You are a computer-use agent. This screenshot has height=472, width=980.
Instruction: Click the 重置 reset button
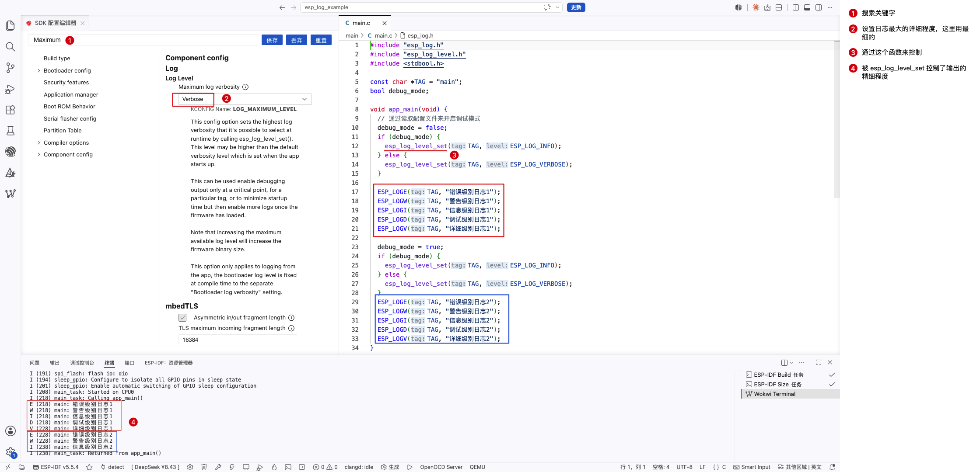coord(321,40)
